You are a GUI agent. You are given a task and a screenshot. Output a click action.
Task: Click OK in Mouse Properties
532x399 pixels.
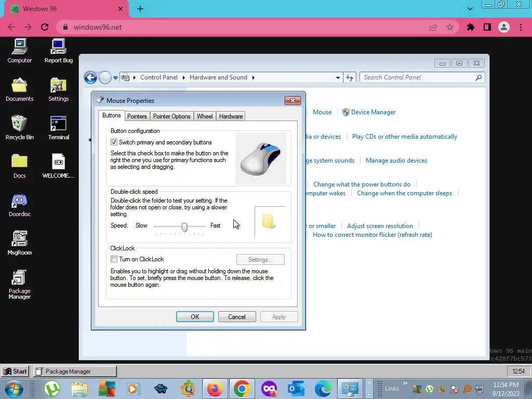(195, 317)
